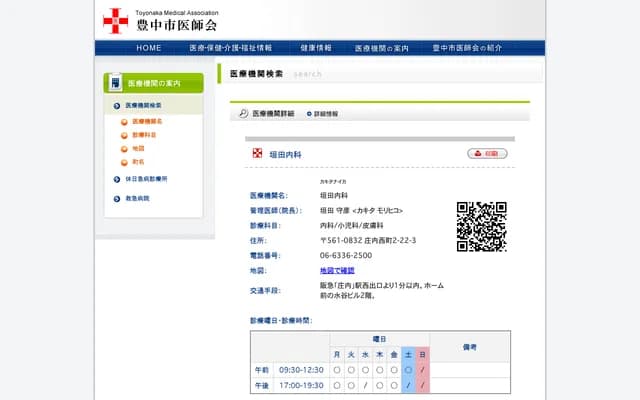The image size is (640, 400).
Task: Select 町名 in the sidebar search list
Action: (138, 161)
